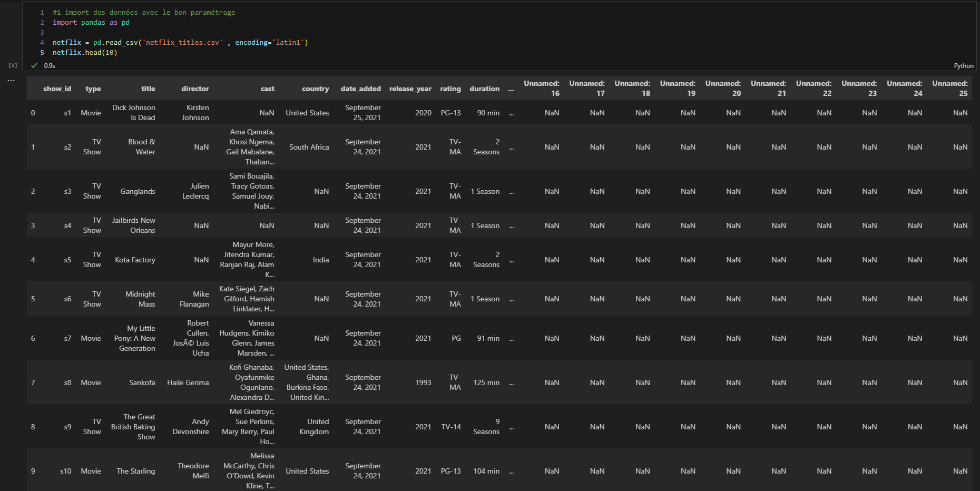Select the show_id column header

coord(57,89)
